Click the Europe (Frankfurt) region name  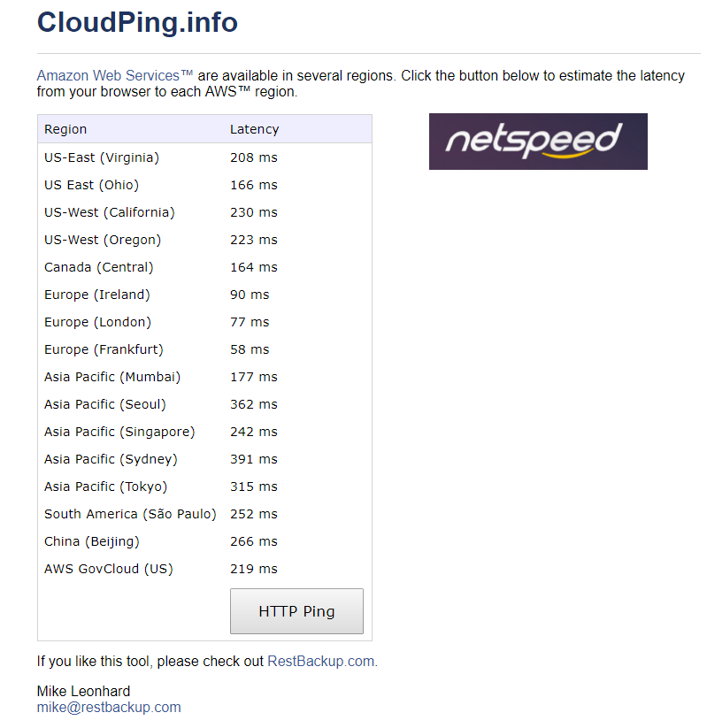click(x=104, y=349)
